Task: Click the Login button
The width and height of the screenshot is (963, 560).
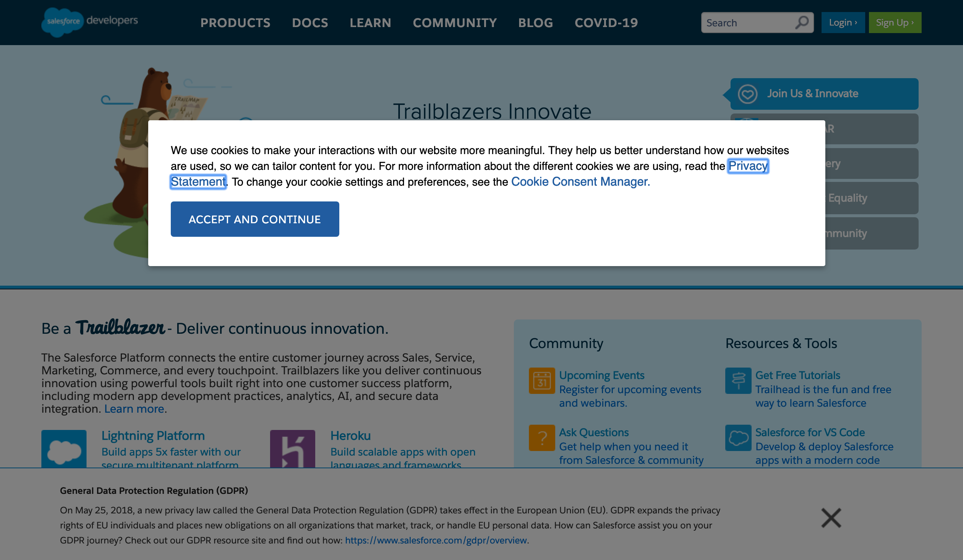Action: coord(843,23)
